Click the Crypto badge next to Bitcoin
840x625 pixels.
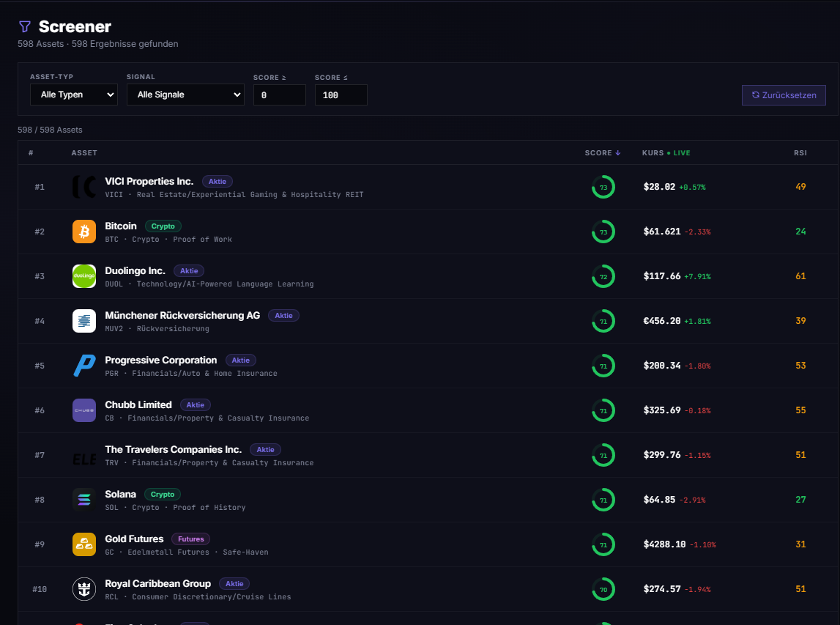(x=163, y=226)
